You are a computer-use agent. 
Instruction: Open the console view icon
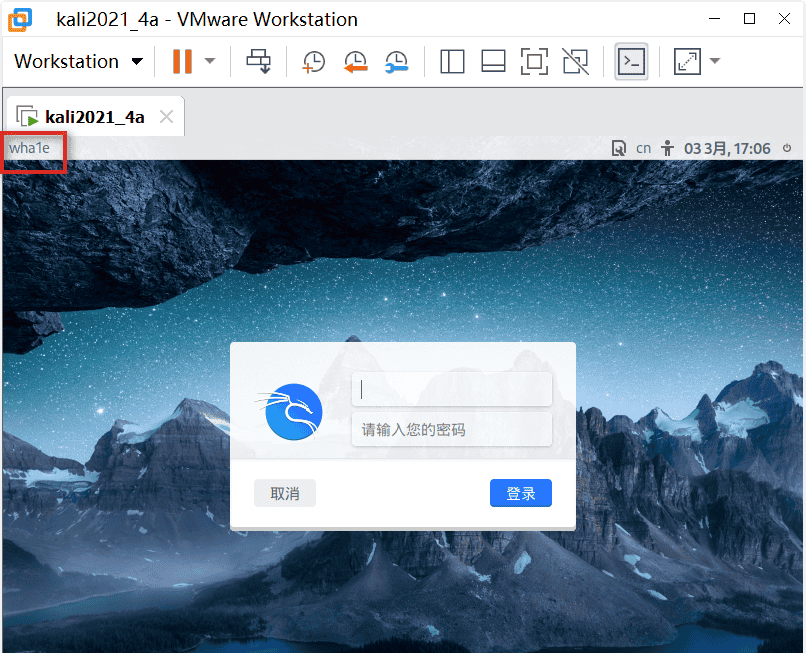click(631, 62)
